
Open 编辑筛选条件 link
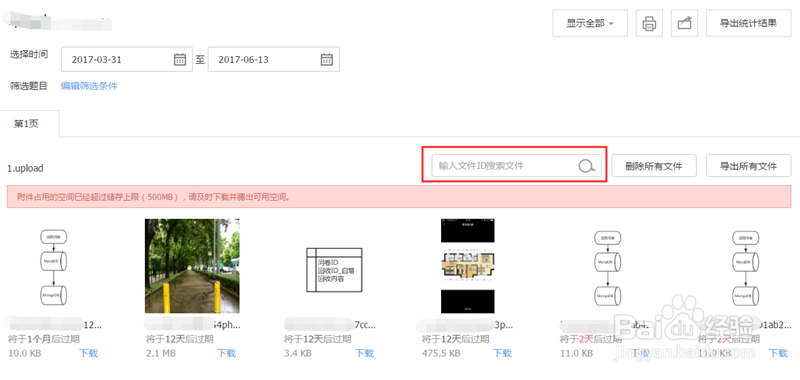(x=89, y=86)
